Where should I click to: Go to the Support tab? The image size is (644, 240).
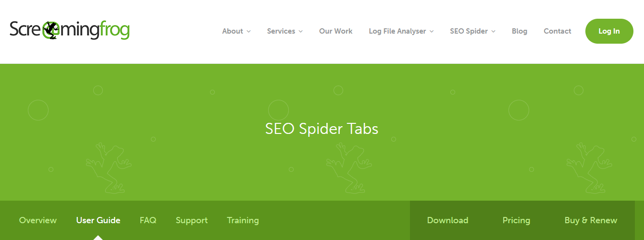[192, 220]
